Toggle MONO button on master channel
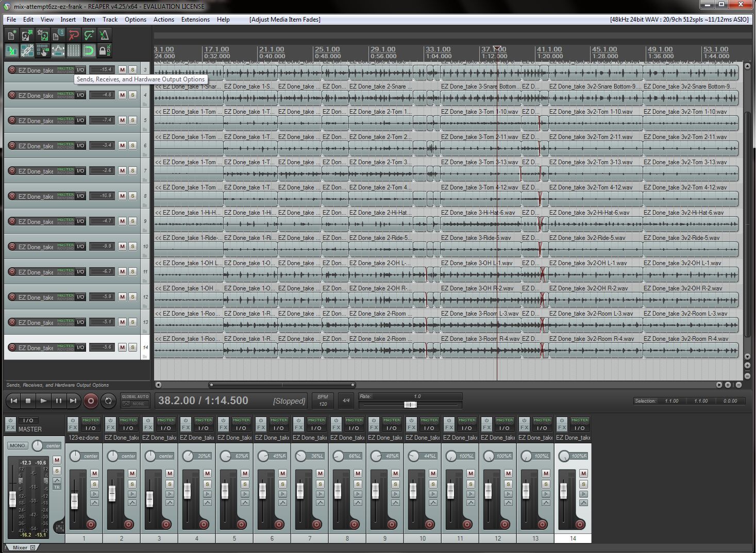 coord(17,445)
